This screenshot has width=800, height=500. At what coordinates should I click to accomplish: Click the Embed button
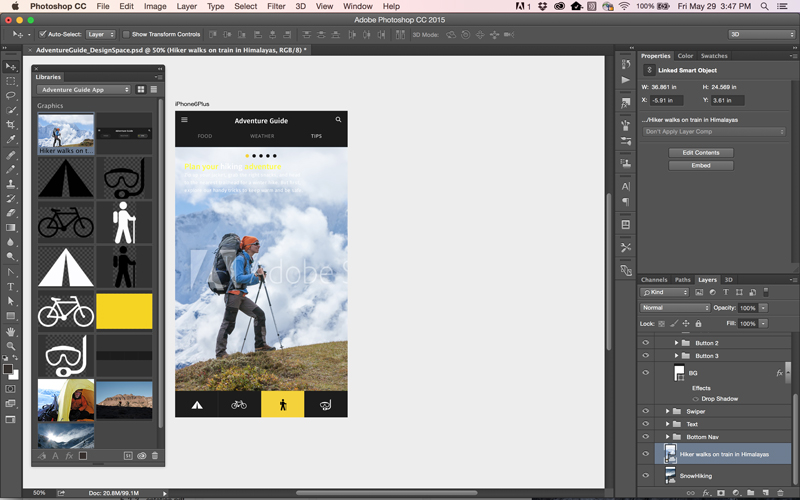[700, 166]
